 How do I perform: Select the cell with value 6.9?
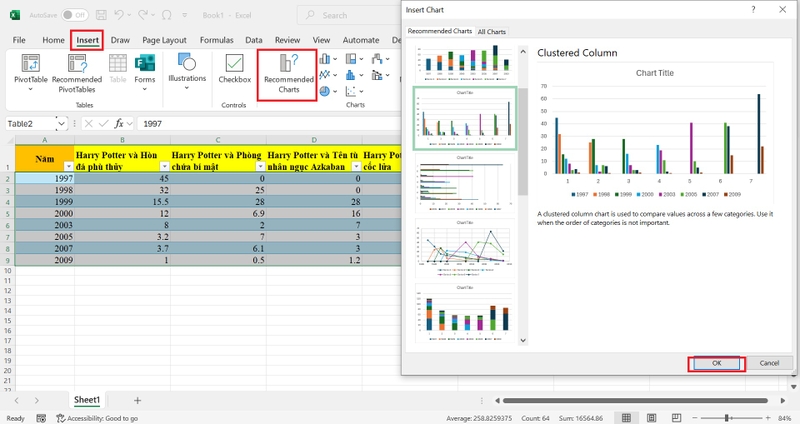point(218,213)
